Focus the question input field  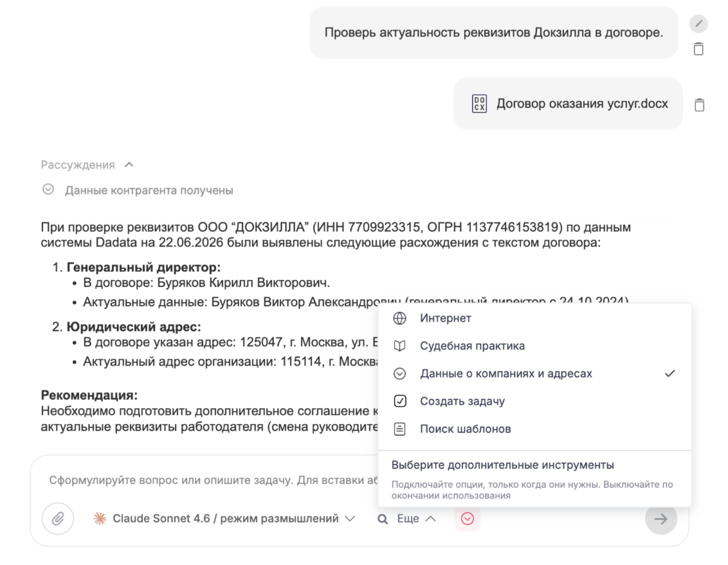pos(214,480)
